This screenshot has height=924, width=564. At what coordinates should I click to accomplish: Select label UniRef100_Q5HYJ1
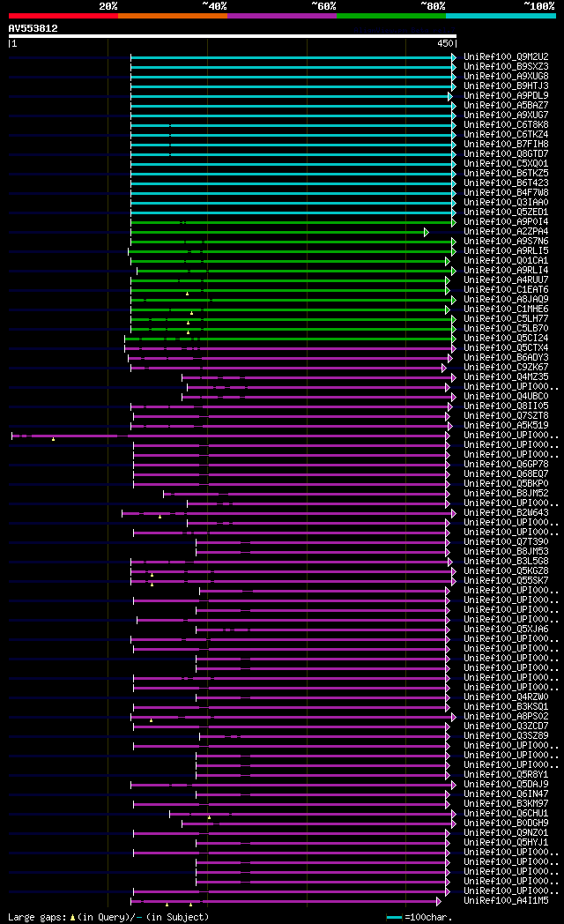click(506, 843)
